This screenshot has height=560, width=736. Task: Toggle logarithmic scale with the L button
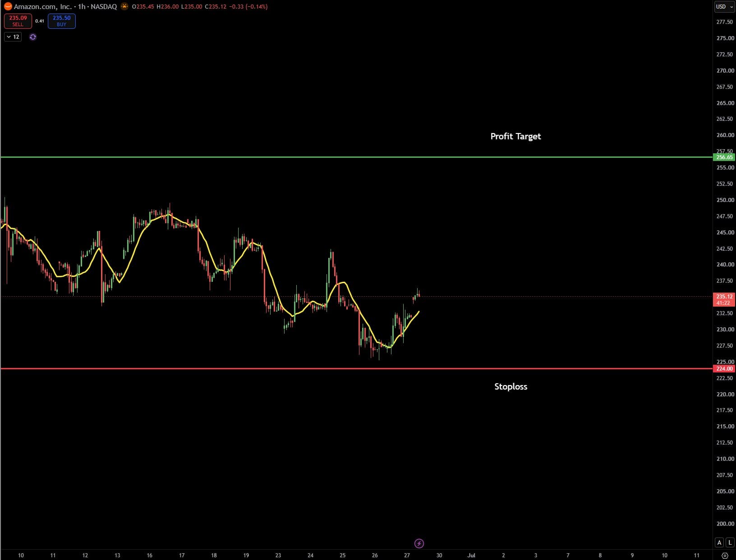(x=730, y=542)
